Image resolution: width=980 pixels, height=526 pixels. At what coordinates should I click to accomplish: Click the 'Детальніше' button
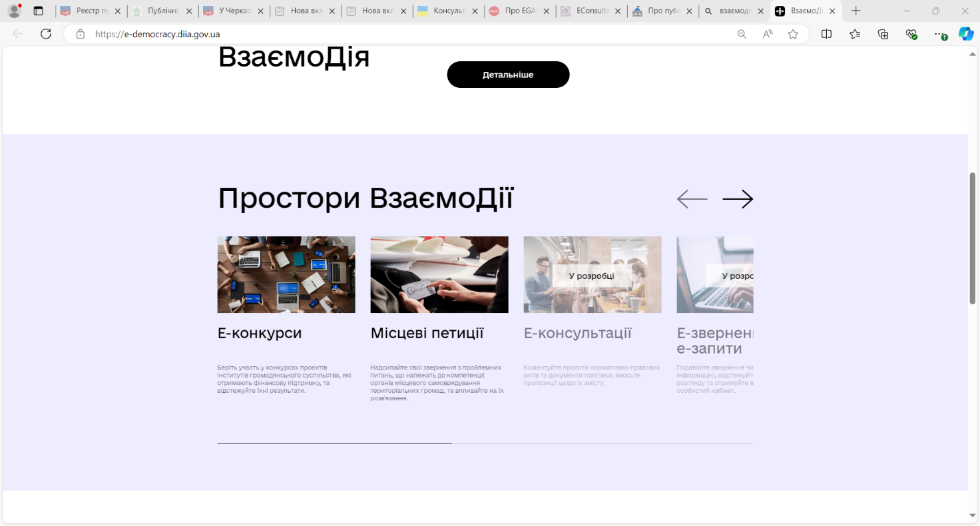[x=508, y=75]
